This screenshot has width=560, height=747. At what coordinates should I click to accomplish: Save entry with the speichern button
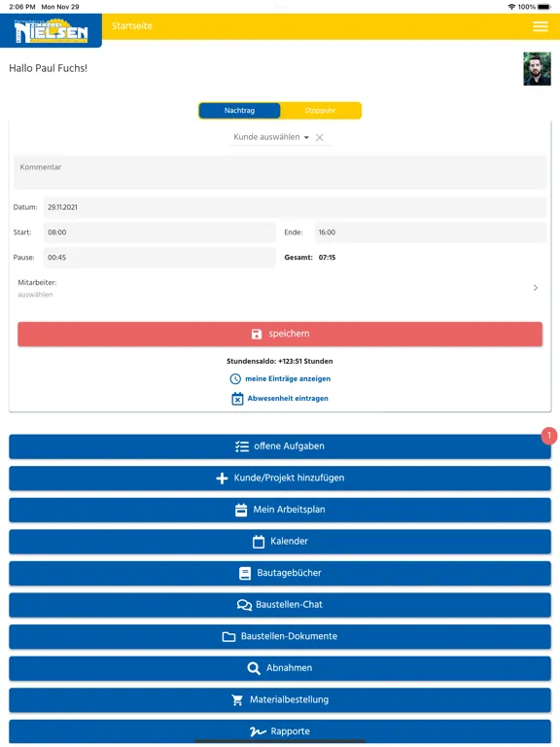[280, 334]
